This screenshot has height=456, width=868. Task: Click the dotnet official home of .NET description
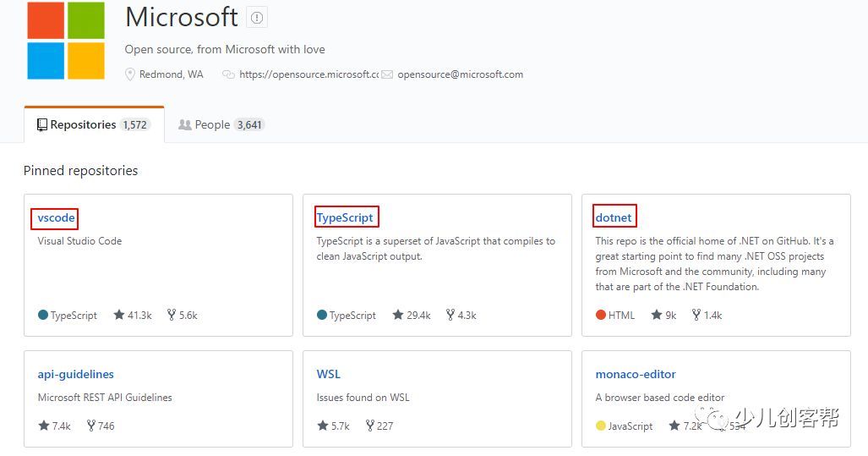point(715,264)
